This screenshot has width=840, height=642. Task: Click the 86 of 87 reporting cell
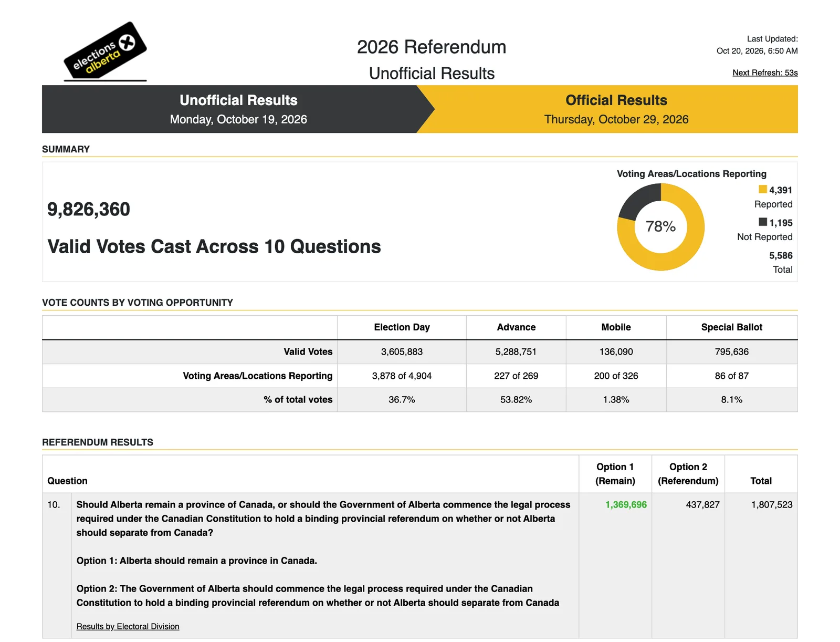pyautogui.click(x=732, y=376)
